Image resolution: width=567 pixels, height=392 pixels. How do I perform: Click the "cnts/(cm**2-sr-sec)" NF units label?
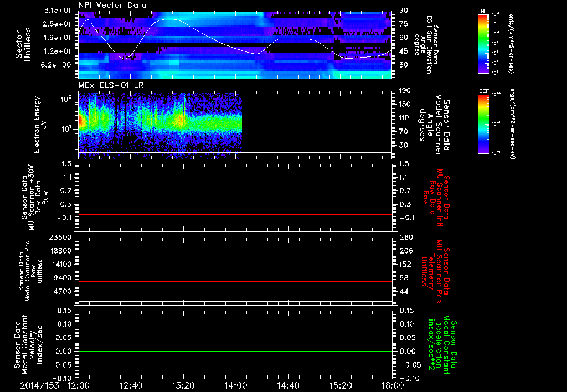[x=511, y=44]
